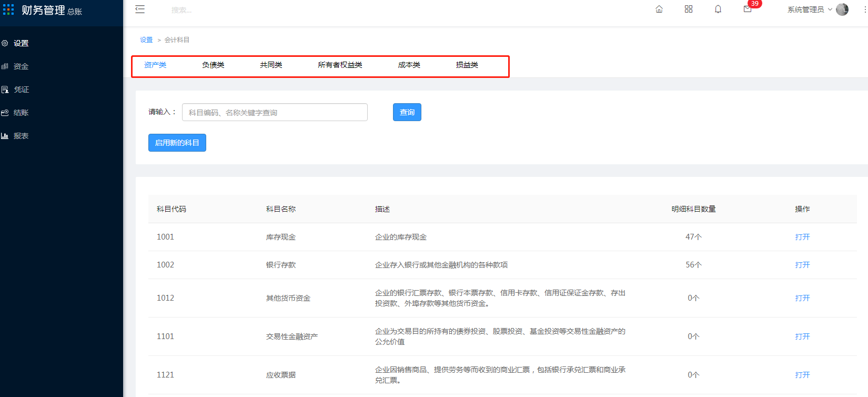The image size is (868, 397).
Task: Switch to the 所有者权益类 tab
Action: tap(340, 65)
